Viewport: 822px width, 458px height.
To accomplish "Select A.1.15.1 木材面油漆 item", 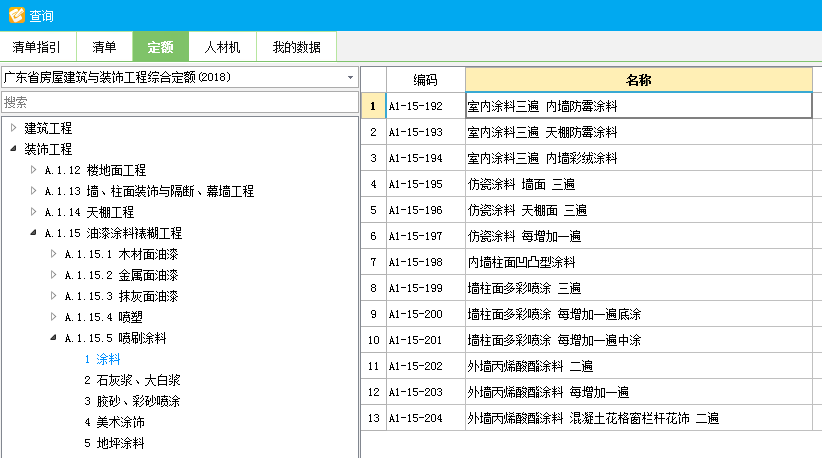I will click(121, 254).
